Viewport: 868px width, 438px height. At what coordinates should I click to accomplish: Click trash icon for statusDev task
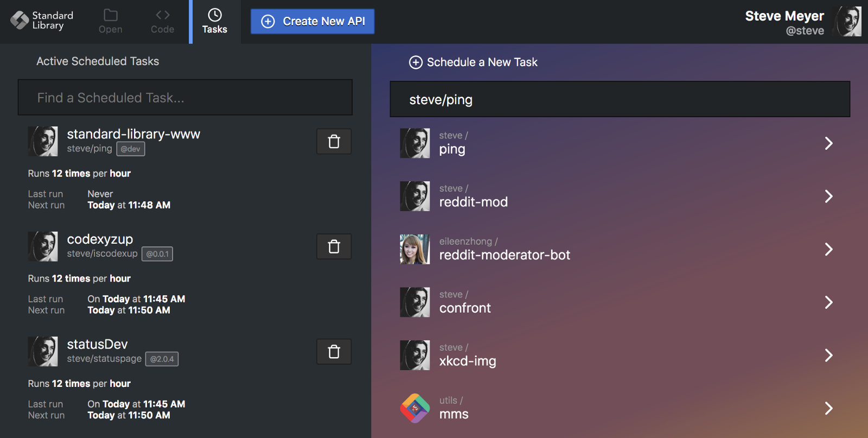[x=334, y=352]
